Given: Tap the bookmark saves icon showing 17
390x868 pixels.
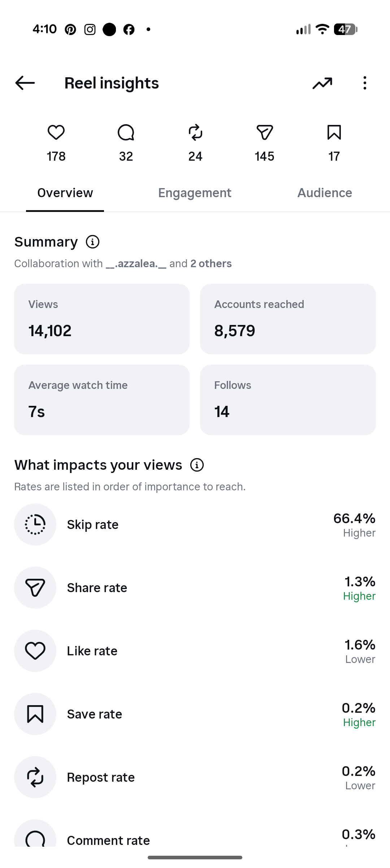Looking at the screenshot, I should (334, 133).
